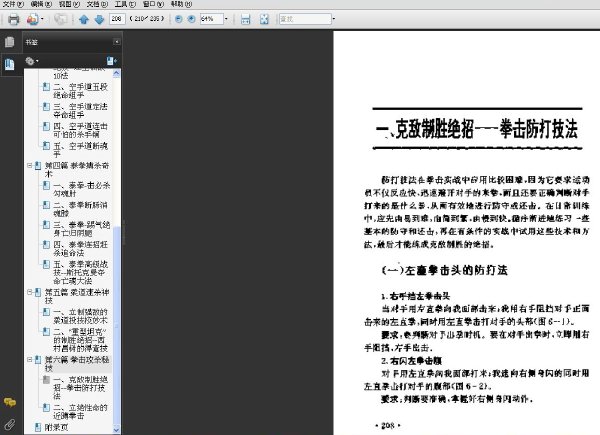Go to next page with down arrow
This screenshot has width=600, height=435.
99,19
